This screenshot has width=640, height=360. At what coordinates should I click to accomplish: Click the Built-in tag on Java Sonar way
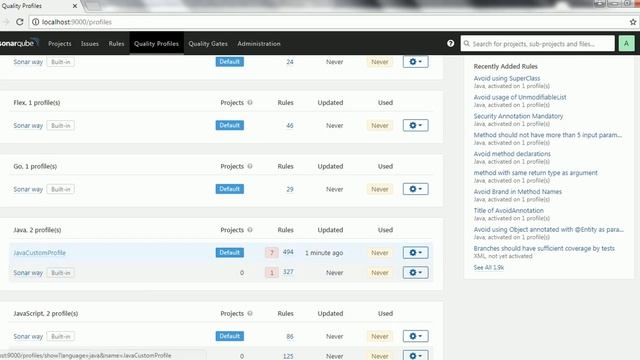click(x=61, y=273)
